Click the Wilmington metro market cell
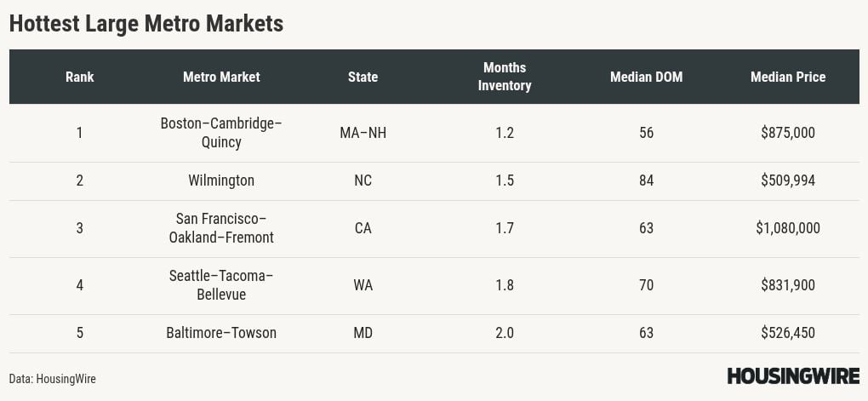Screen dimensions: 868x401 [221, 180]
